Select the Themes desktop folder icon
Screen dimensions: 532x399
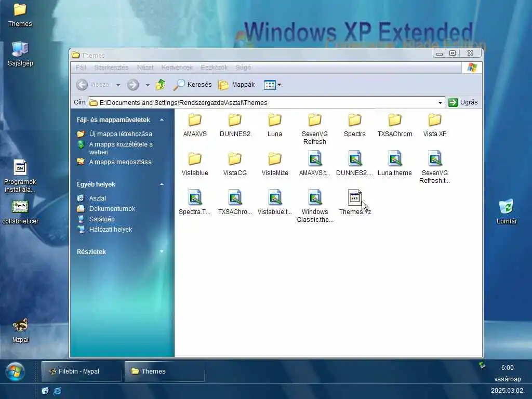20,15
